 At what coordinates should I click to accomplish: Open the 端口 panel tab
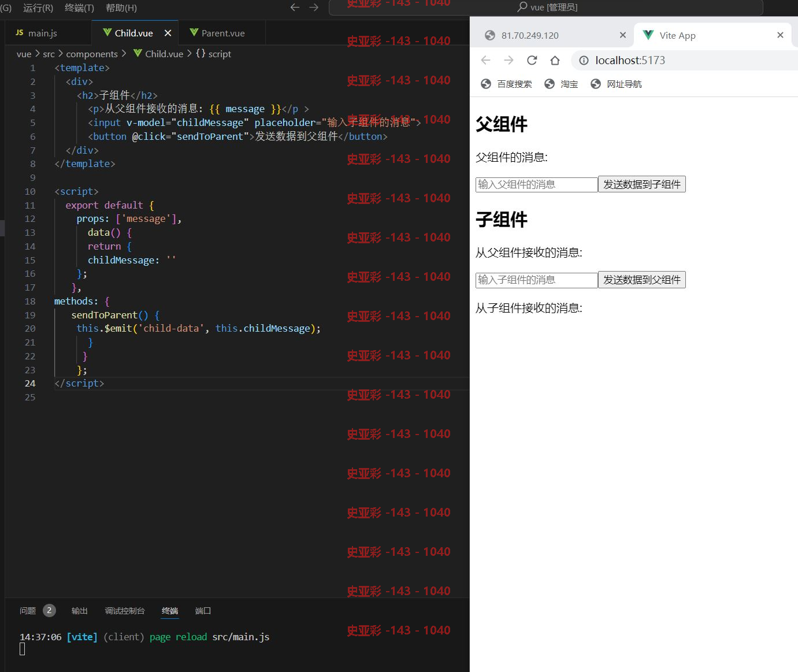click(203, 611)
